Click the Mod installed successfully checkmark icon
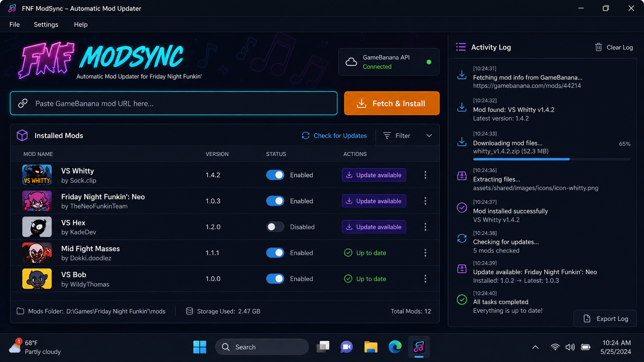The image size is (644, 362). click(461, 208)
